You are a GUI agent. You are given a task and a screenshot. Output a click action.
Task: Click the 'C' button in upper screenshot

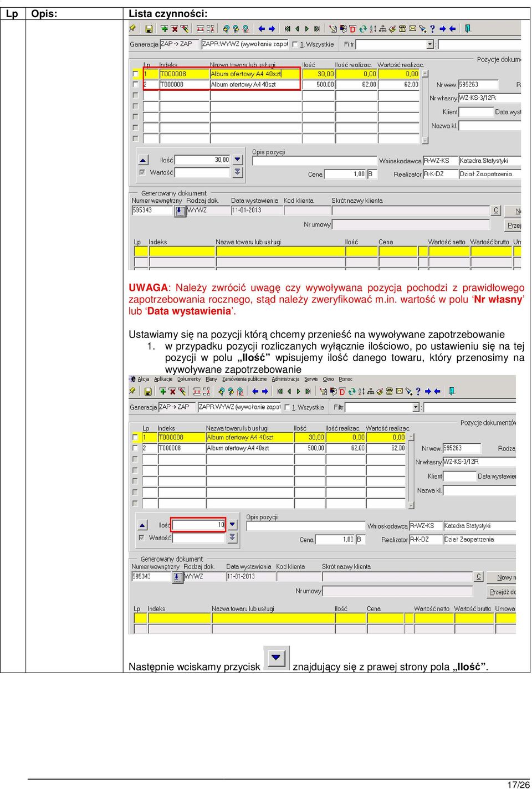496,211
